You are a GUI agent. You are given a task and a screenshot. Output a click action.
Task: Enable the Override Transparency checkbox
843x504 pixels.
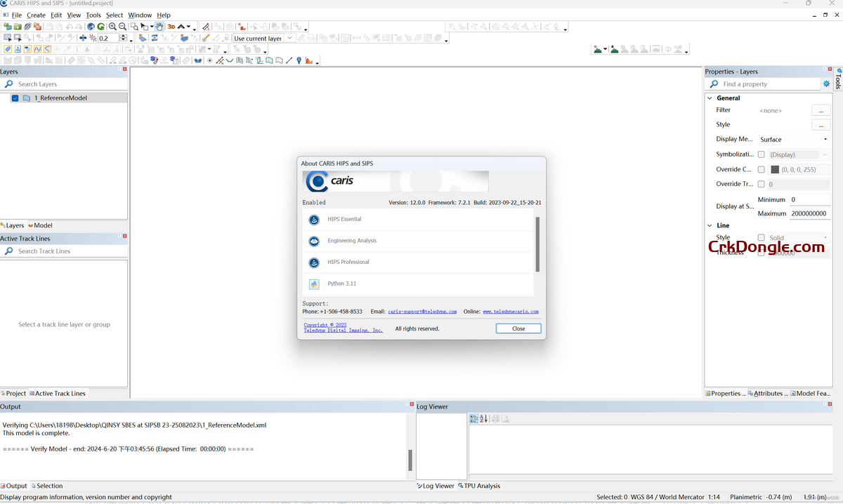[761, 184]
